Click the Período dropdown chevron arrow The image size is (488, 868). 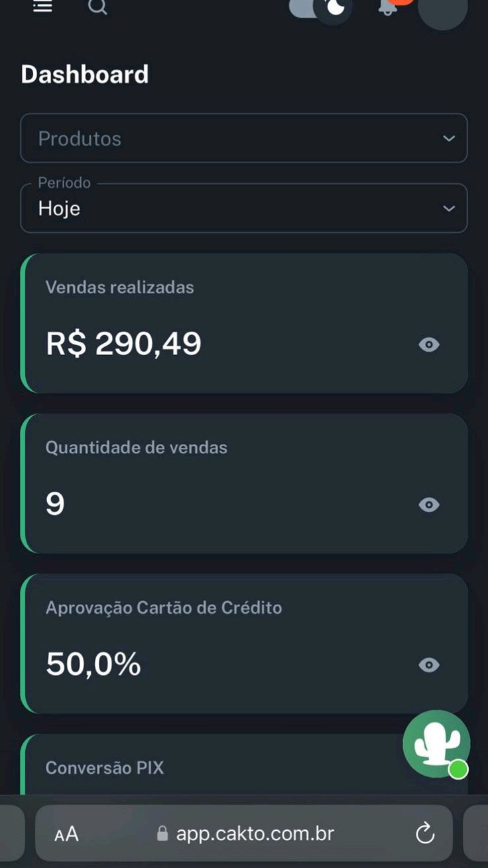point(449,208)
